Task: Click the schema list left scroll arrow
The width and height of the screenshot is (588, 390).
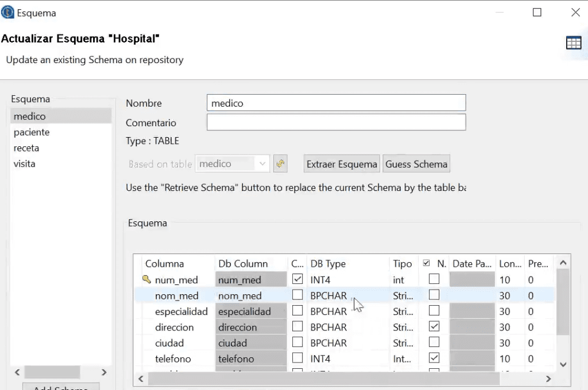Action: pyautogui.click(x=17, y=372)
